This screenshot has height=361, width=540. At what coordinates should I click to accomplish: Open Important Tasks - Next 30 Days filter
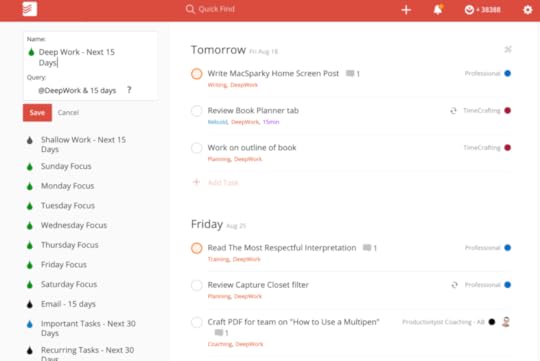point(88,328)
